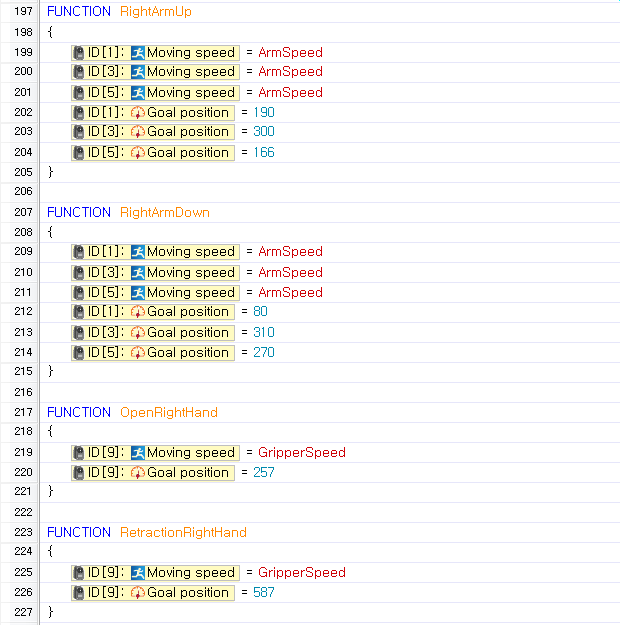Click the GripperSpeed value on line 219
Screen dimensions: 620x625
(301, 452)
